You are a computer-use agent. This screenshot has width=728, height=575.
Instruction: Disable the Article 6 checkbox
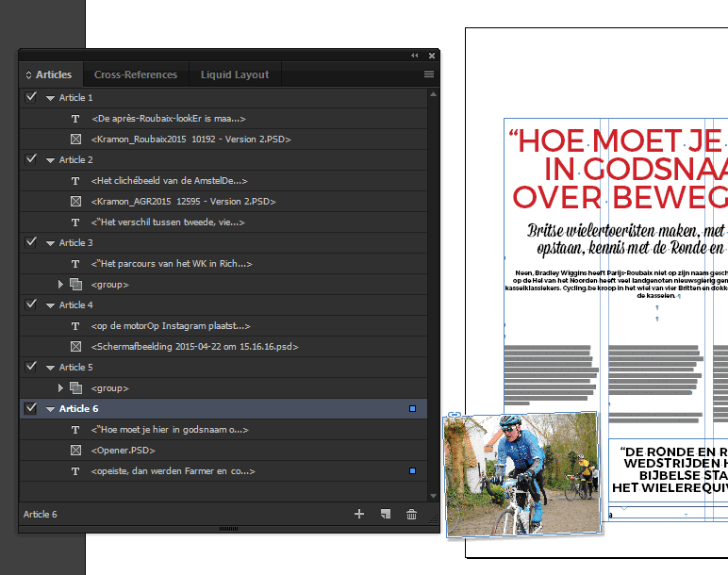[x=31, y=408]
